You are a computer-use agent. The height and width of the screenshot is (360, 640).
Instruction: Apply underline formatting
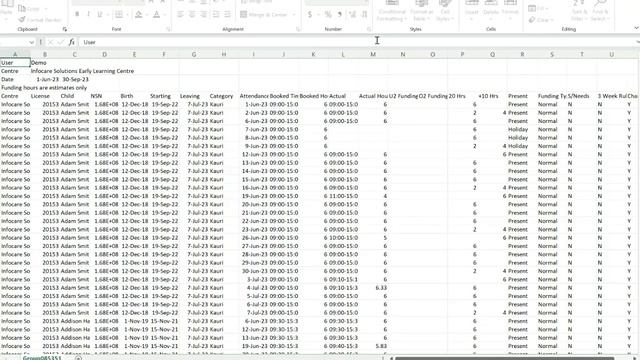(99, 14)
